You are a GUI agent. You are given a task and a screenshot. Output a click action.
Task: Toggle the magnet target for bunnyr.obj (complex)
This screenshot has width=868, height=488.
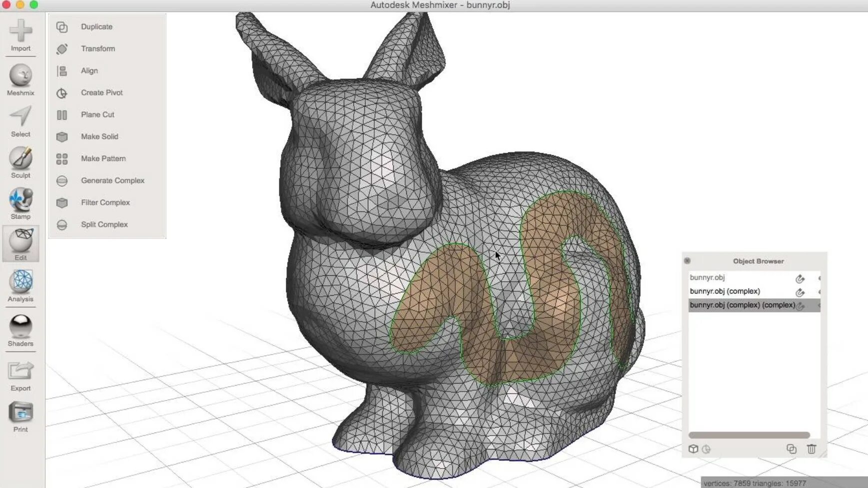(800, 292)
